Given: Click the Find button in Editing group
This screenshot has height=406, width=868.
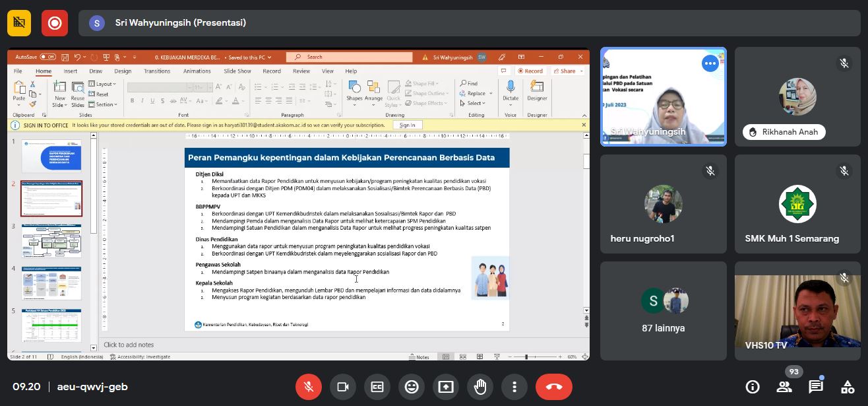Looking at the screenshot, I should coord(469,84).
